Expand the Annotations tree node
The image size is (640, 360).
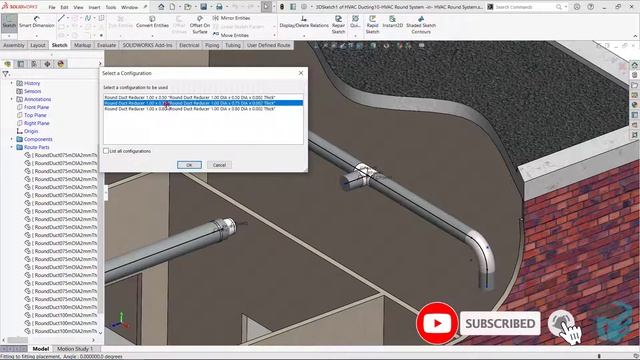12,99
